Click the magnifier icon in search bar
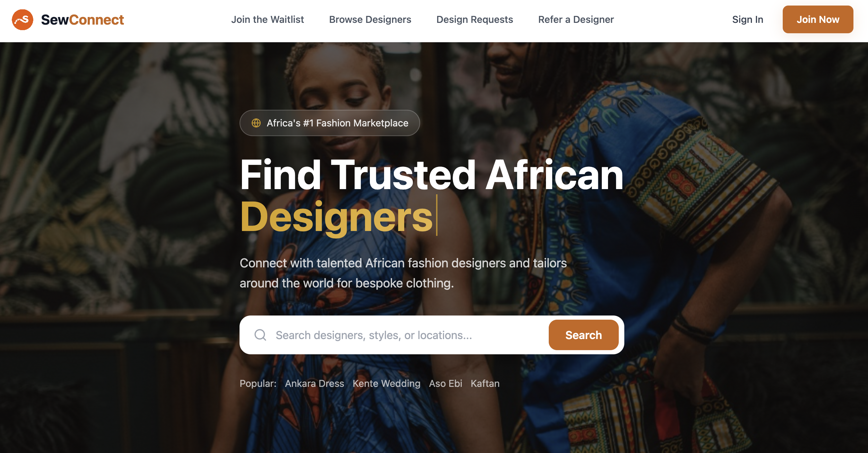The width and height of the screenshot is (868, 453). pyautogui.click(x=260, y=335)
